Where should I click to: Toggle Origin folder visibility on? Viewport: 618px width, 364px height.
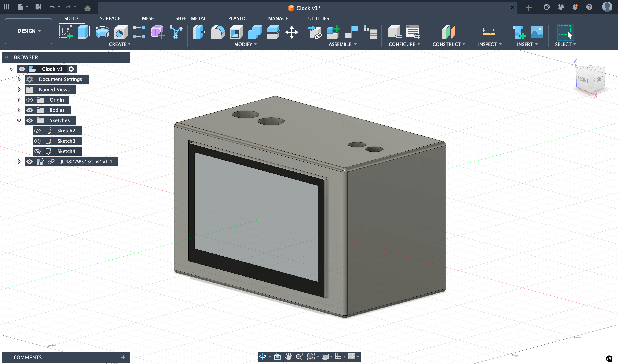coord(30,100)
